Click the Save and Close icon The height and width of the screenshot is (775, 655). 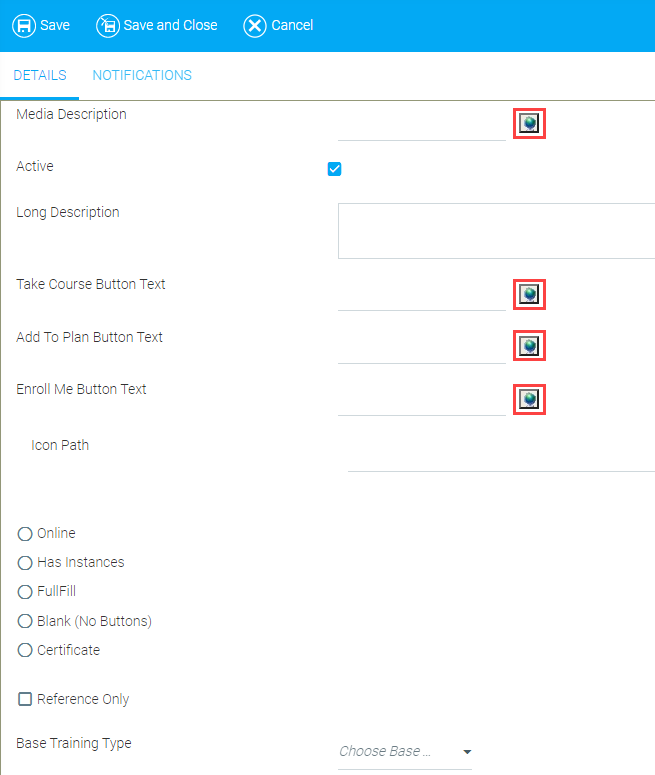click(107, 26)
